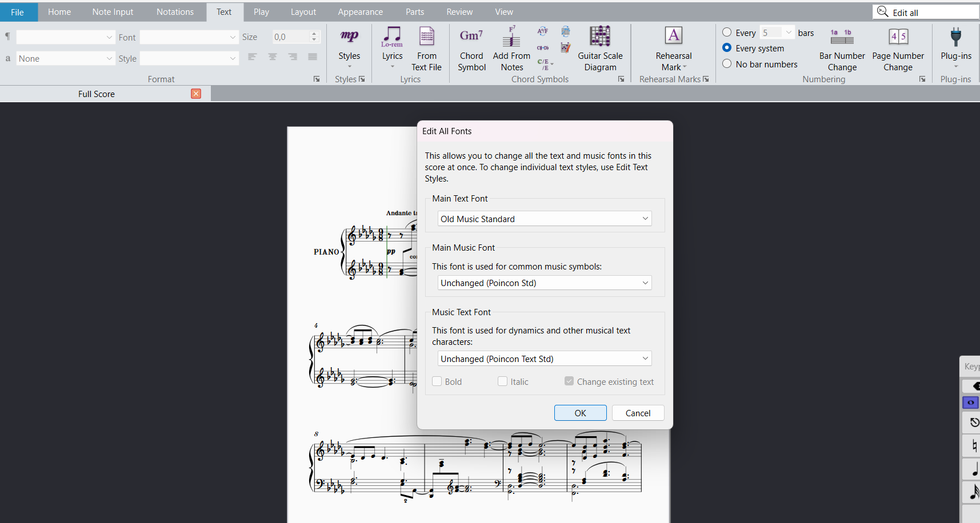Screen dimensions: 980x523
Task: Open the Rehearsal Marks dialog launcher
Action: click(706, 79)
